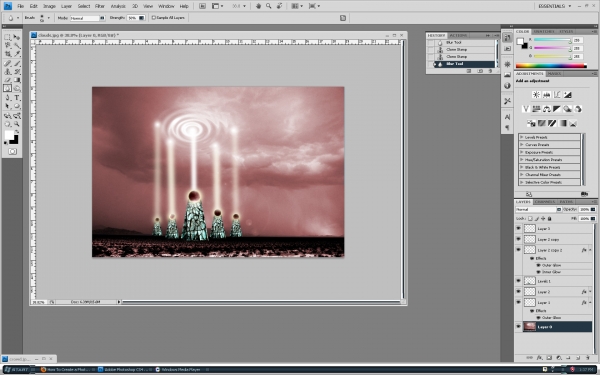Toggle lock transparent pixels in Layers panel
The image size is (600, 375).
click(530, 218)
